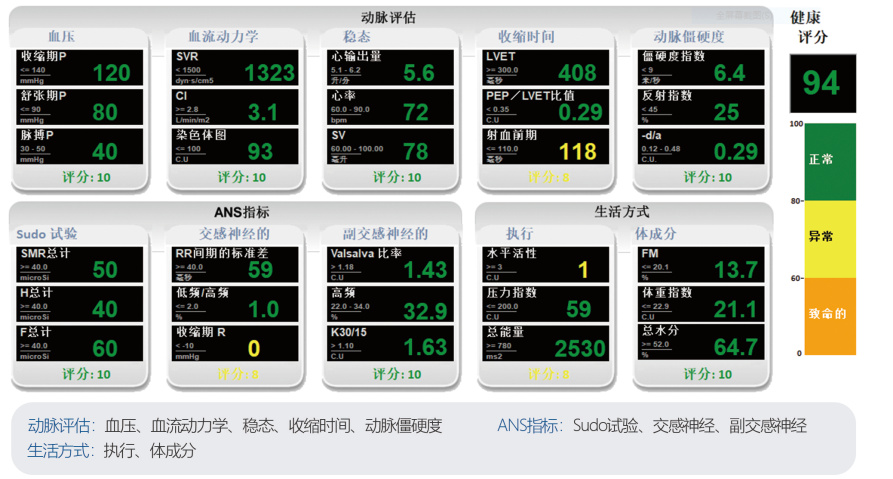Select the yellow 异常 range segment
Viewport: 893px width, 479px height.
(822, 238)
